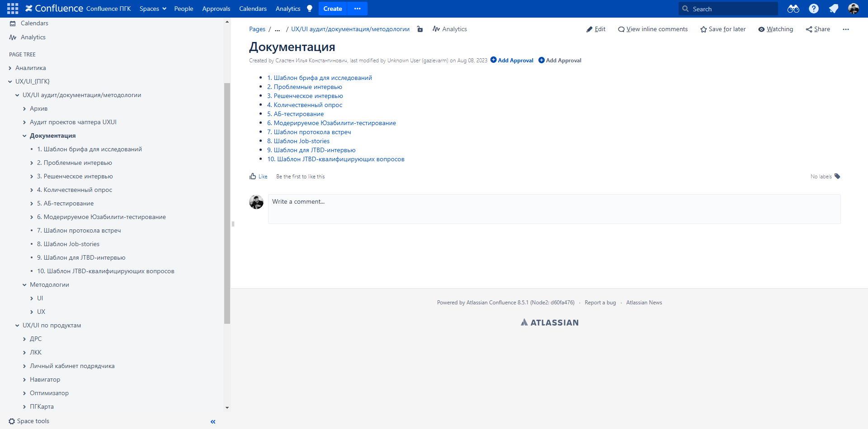
Task: Open the People menu item
Action: 184,9
